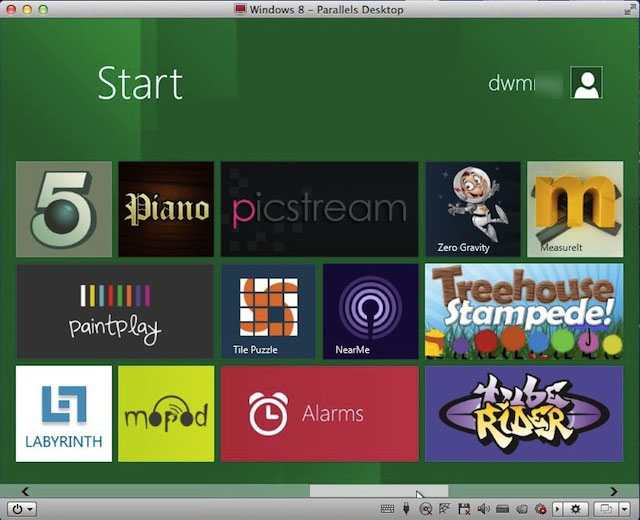Open the MeasureIt app tile
640x520 pixels.
pyautogui.click(x=575, y=209)
